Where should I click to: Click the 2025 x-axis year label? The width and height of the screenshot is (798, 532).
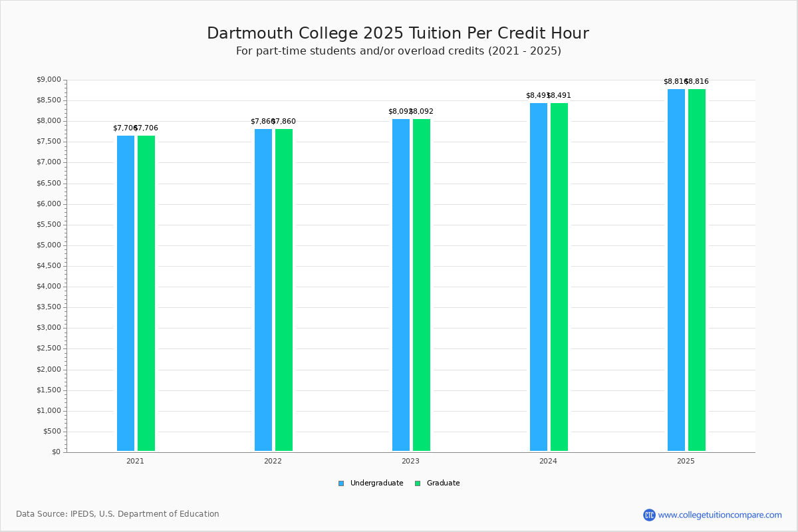[x=686, y=461]
